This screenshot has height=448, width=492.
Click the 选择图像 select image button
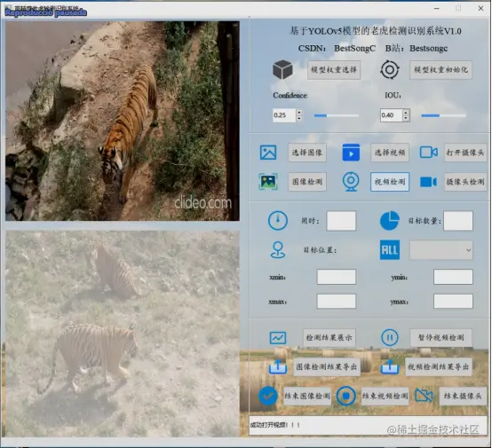pyautogui.click(x=307, y=153)
